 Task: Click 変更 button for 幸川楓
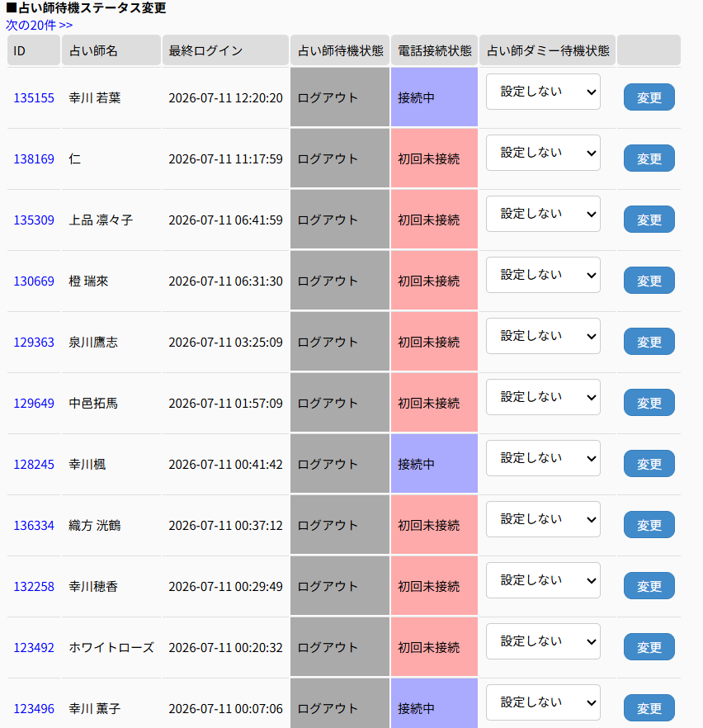[x=649, y=463]
